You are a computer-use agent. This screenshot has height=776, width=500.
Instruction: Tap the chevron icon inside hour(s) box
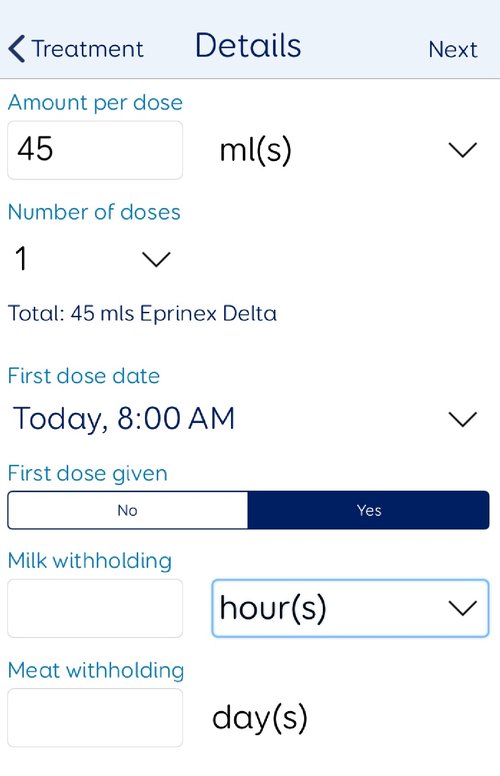[462, 608]
